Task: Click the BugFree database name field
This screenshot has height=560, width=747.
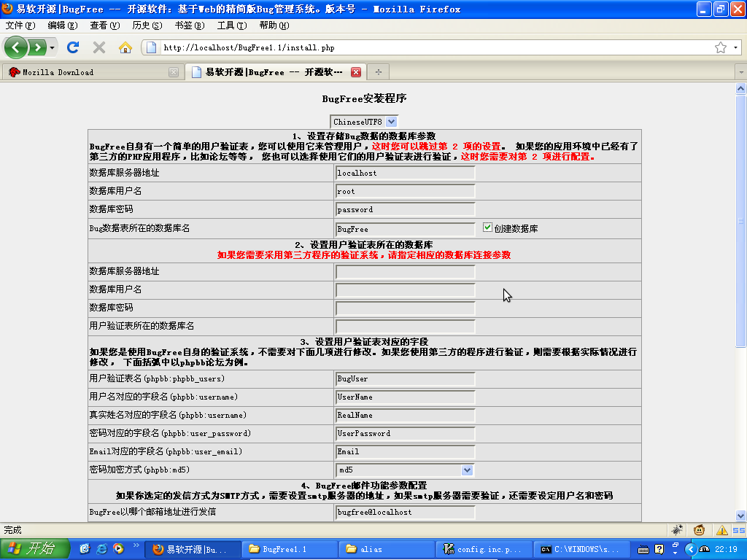Action: tap(405, 229)
